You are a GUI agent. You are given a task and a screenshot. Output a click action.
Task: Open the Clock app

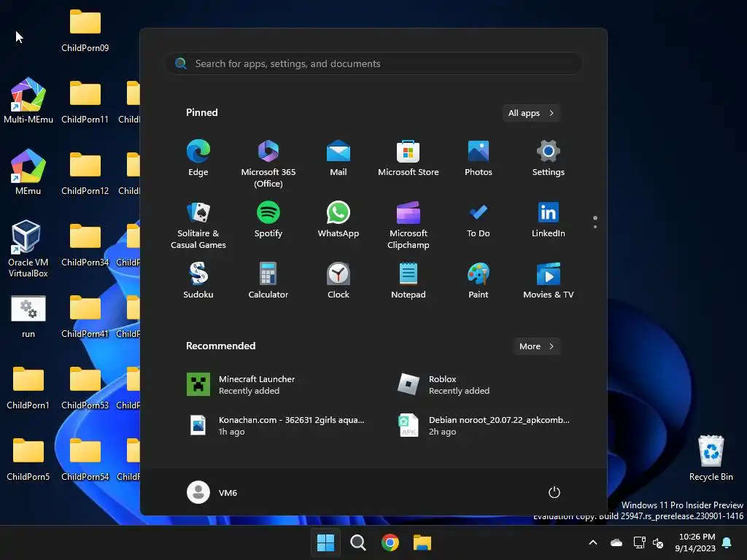(338, 281)
